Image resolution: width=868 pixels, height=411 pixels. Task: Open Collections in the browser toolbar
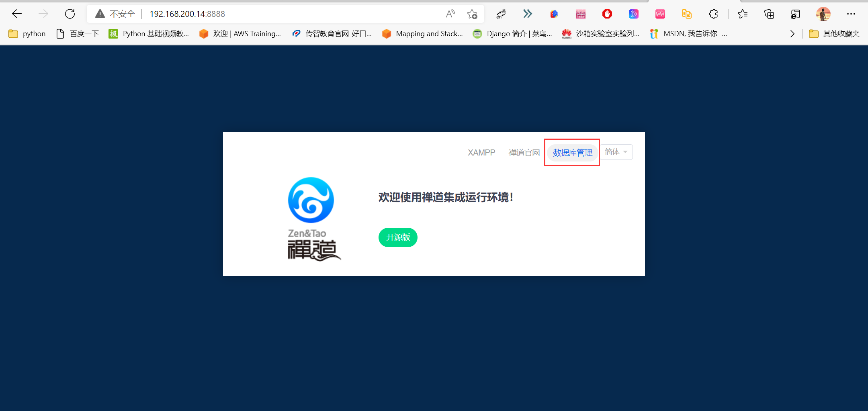click(769, 14)
